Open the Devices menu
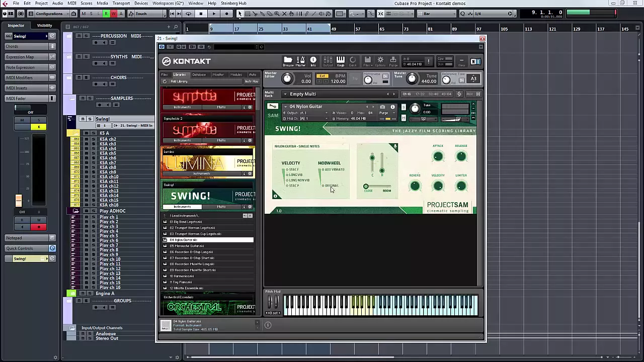The image size is (644, 362). (141, 4)
